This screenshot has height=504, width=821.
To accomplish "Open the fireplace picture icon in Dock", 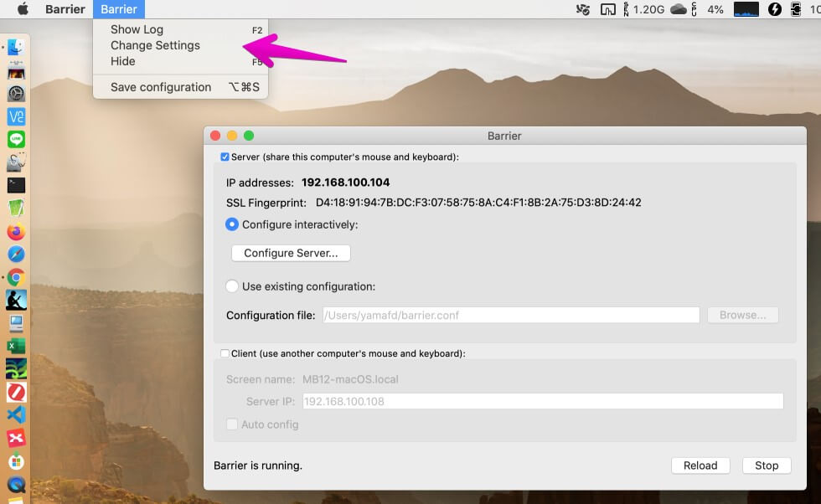I will click(x=16, y=70).
